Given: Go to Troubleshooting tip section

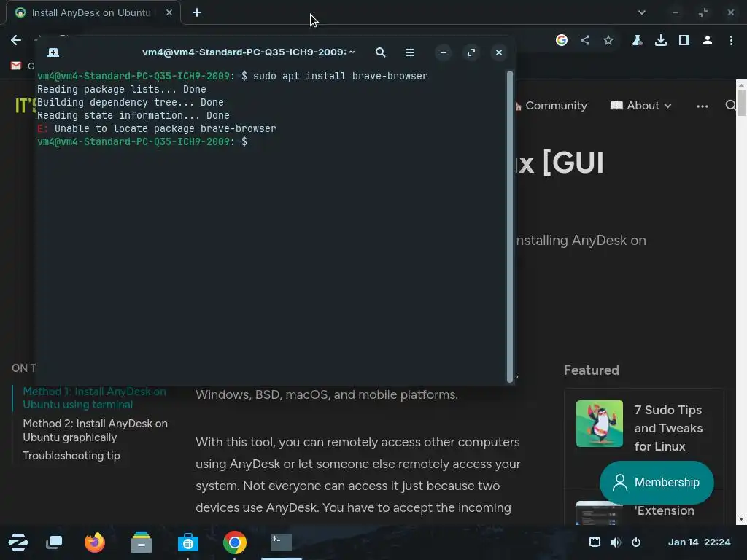Looking at the screenshot, I should coord(71,456).
